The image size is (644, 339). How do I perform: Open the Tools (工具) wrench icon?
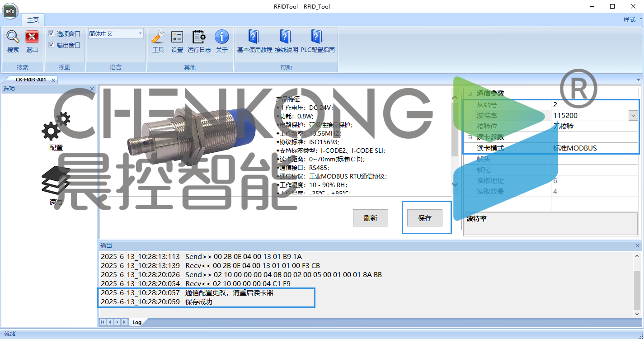[158, 37]
